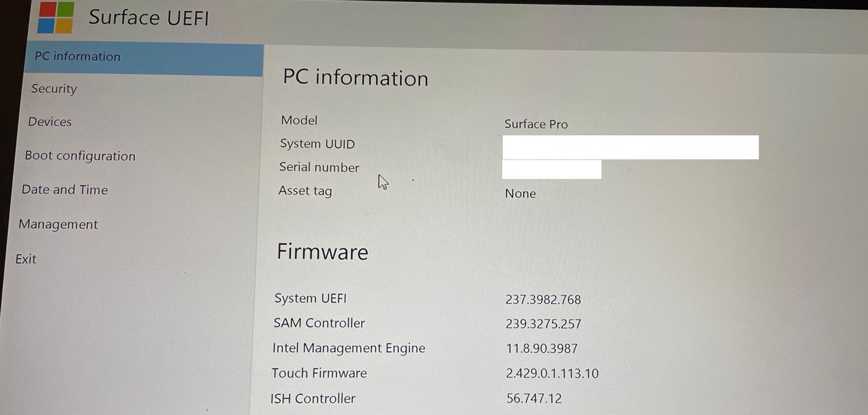Click System UEFI version 237.3982.768

coord(543,300)
